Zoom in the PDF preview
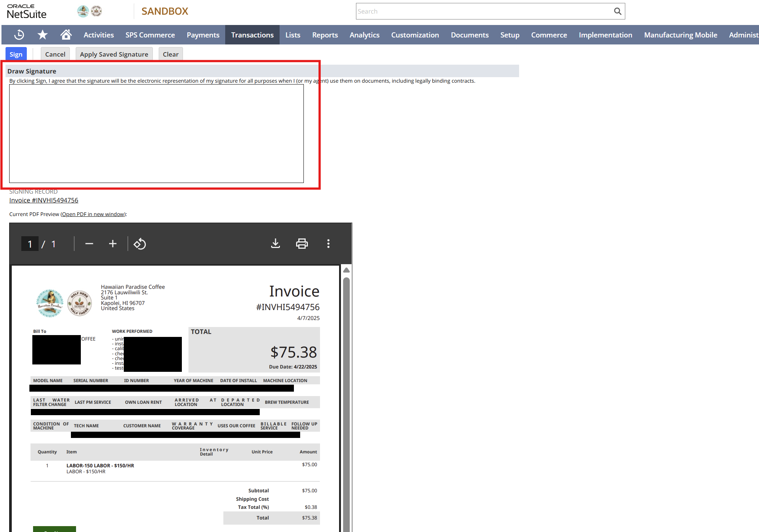The width and height of the screenshot is (759, 532). point(113,244)
